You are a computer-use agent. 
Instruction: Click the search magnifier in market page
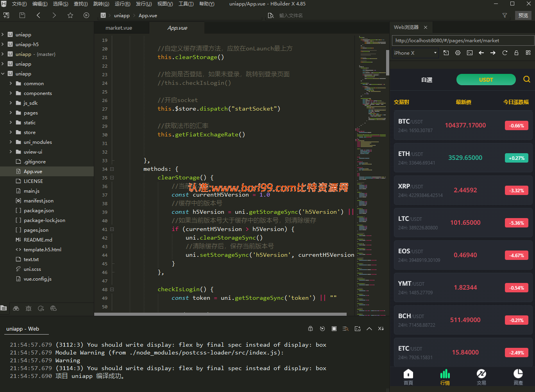(x=527, y=79)
